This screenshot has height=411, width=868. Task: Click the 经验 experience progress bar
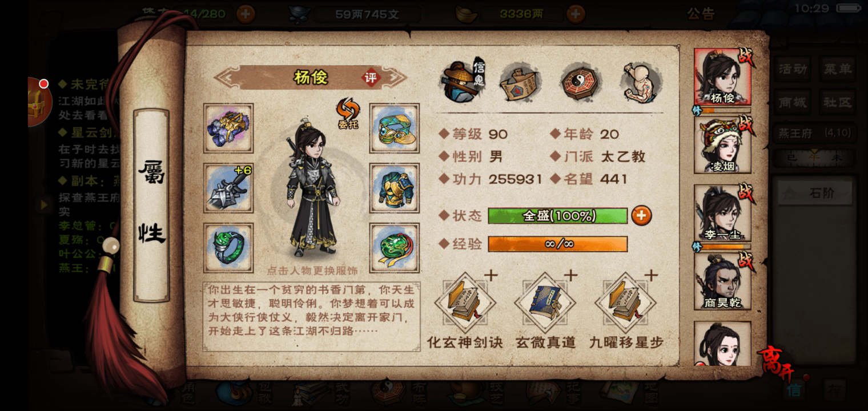click(557, 244)
